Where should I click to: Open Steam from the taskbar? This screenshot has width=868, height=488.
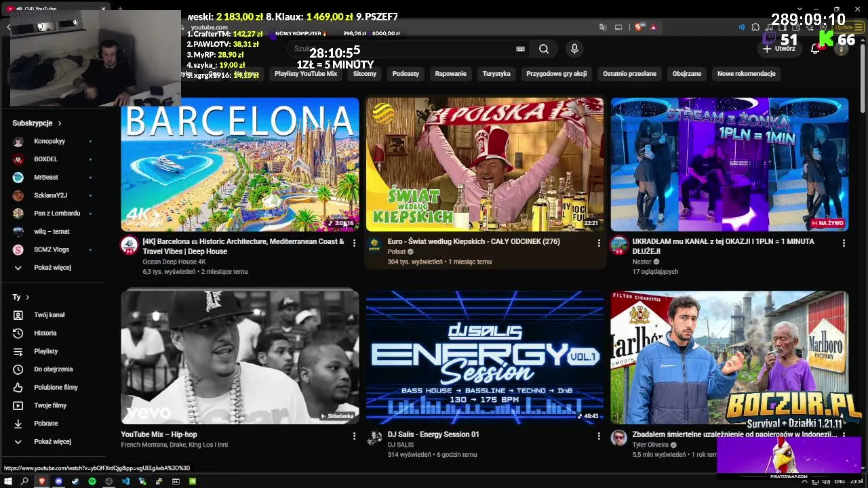tap(75, 481)
